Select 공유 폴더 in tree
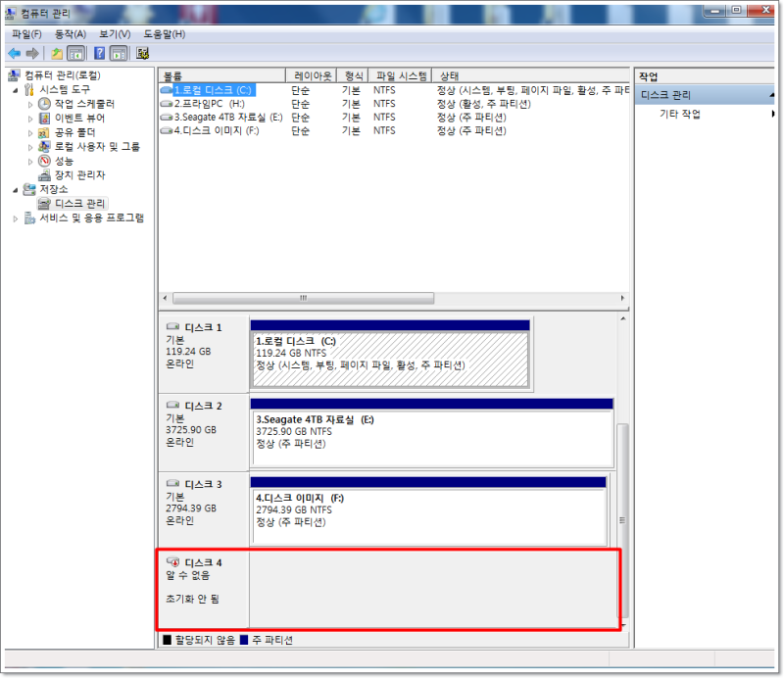This screenshot has height=678, width=784. tap(74, 132)
